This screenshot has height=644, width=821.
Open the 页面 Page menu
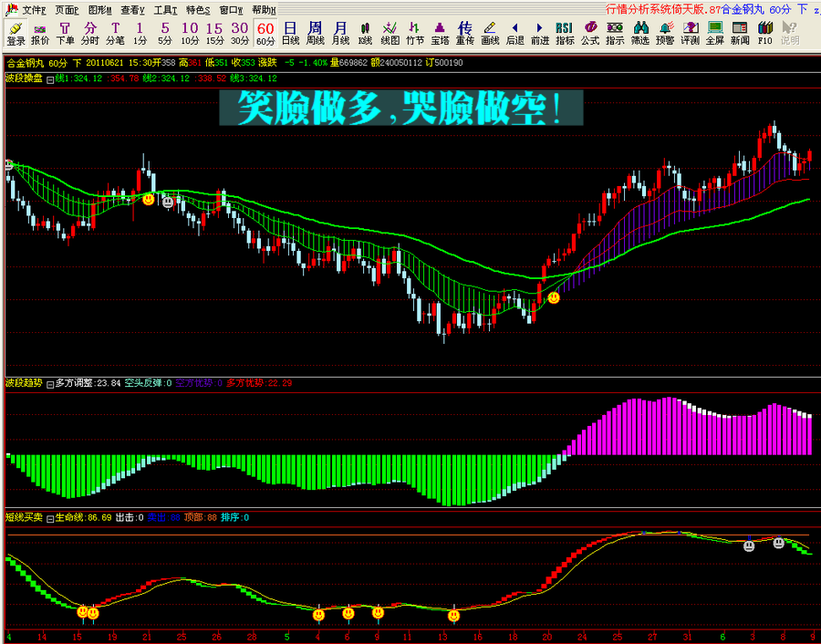67,10
